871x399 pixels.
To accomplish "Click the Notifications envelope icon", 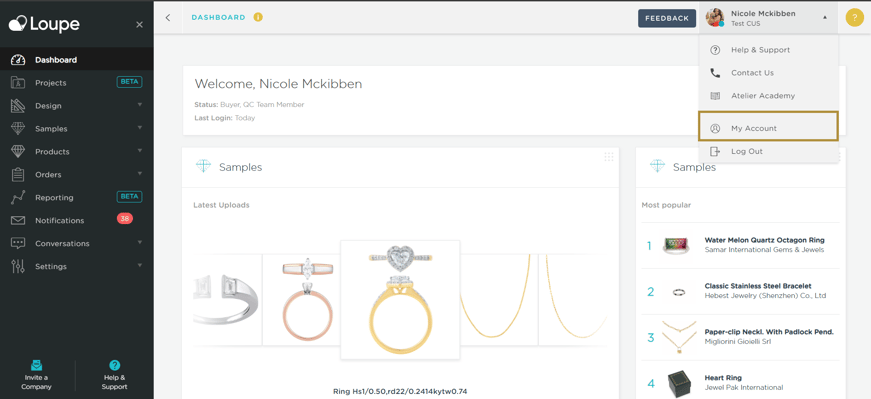I will (x=18, y=221).
